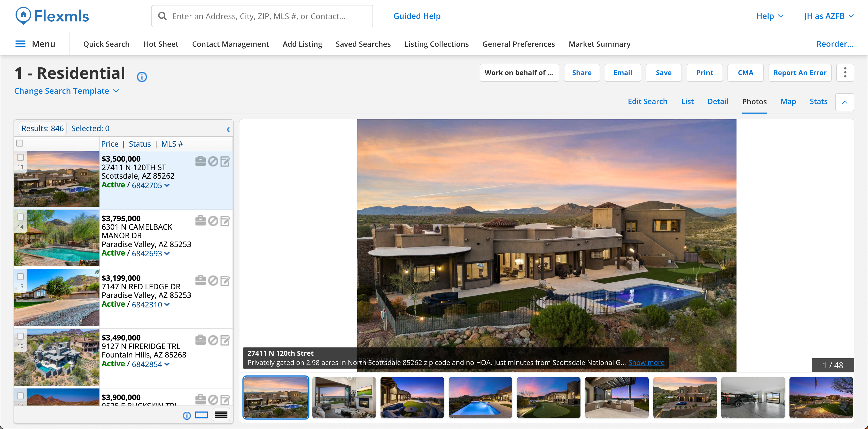
Task: Click edit note icon for 6301 N Camelback Manor
Action: pyautogui.click(x=225, y=221)
